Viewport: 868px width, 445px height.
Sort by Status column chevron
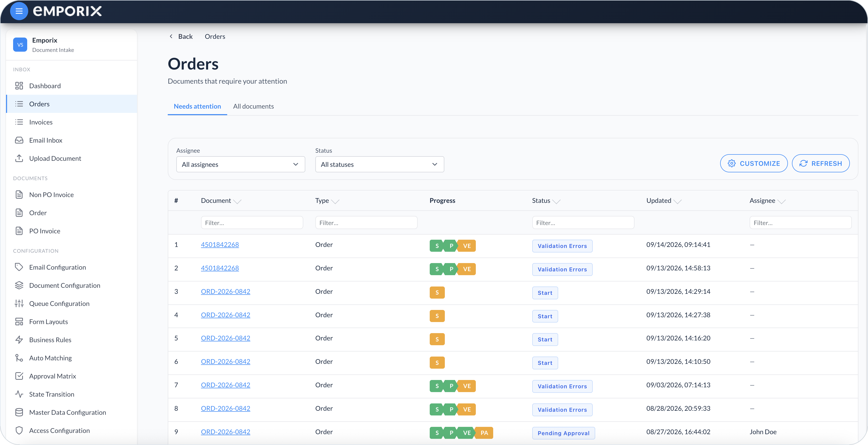pyautogui.click(x=556, y=201)
